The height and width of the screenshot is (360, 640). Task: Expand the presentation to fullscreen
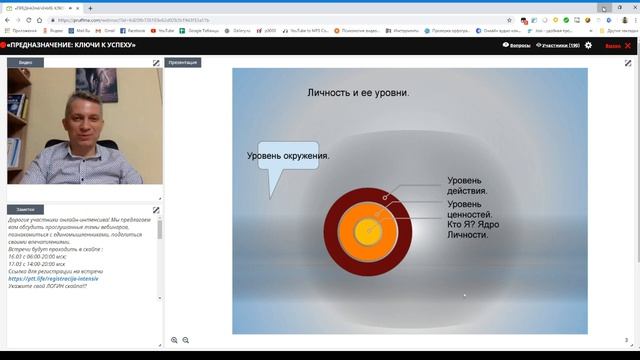click(628, 63)
